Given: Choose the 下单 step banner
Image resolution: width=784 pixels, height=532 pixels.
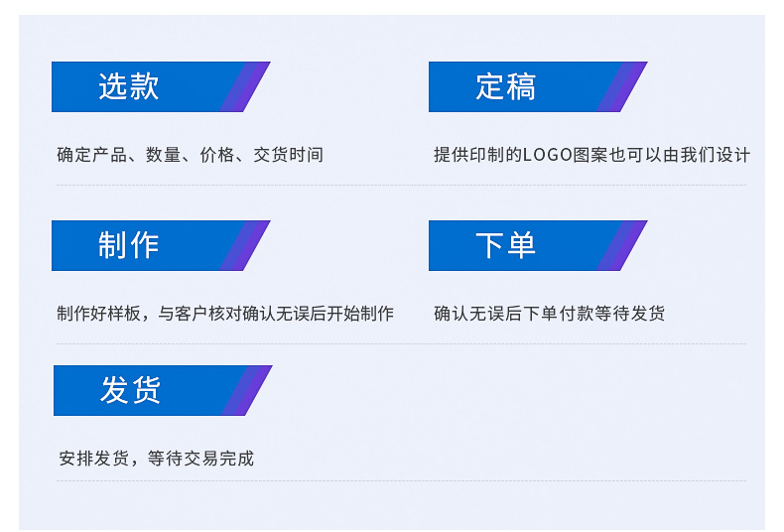Looking at the screenshot, I should pos(506,245).
